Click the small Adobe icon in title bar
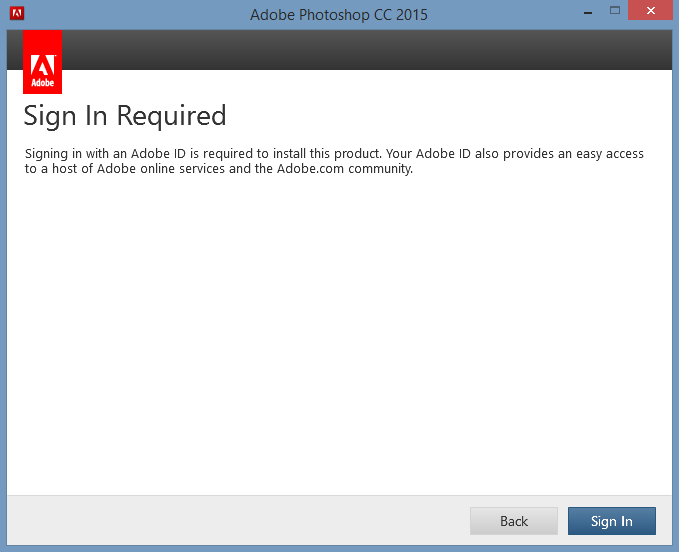Screen dimensions: 679x552 17,13
